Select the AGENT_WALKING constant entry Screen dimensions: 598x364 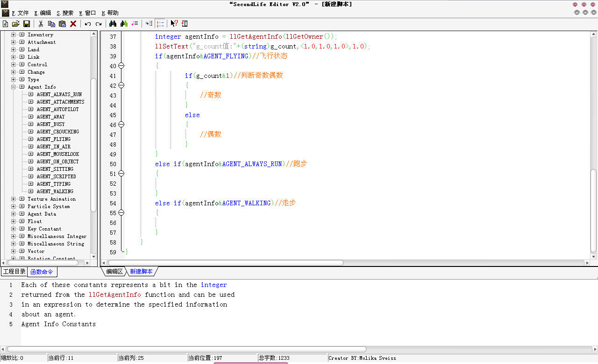[x=55, y=191]
